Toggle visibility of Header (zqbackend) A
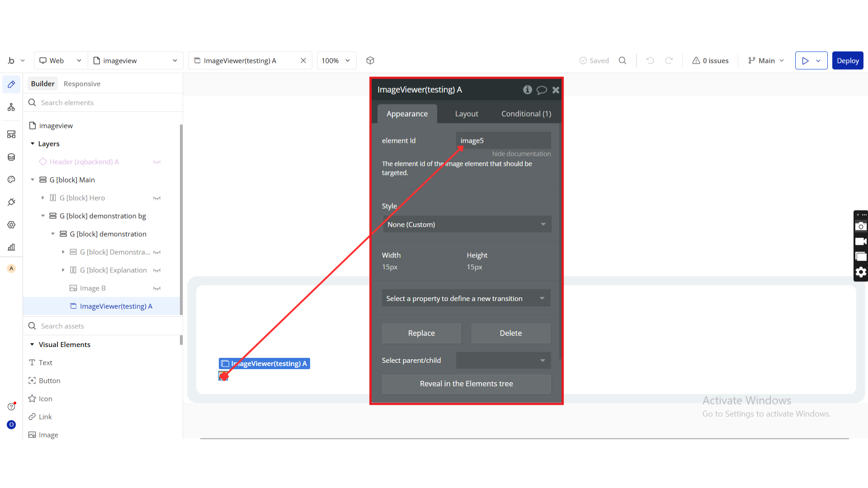This screenshot has height=488, width=868. pos(157,162)
